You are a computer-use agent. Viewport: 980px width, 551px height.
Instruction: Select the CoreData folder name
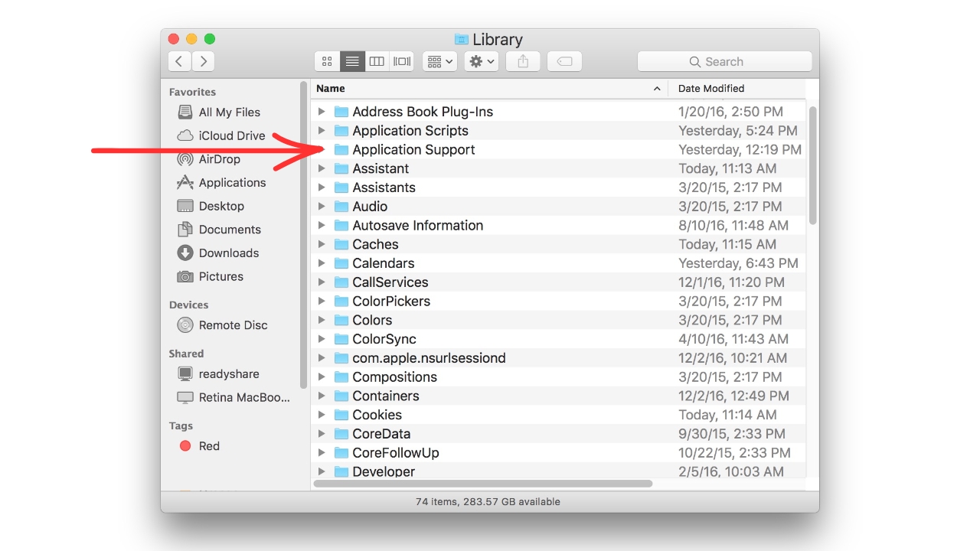pyautogui.click(x=381, y=434)
